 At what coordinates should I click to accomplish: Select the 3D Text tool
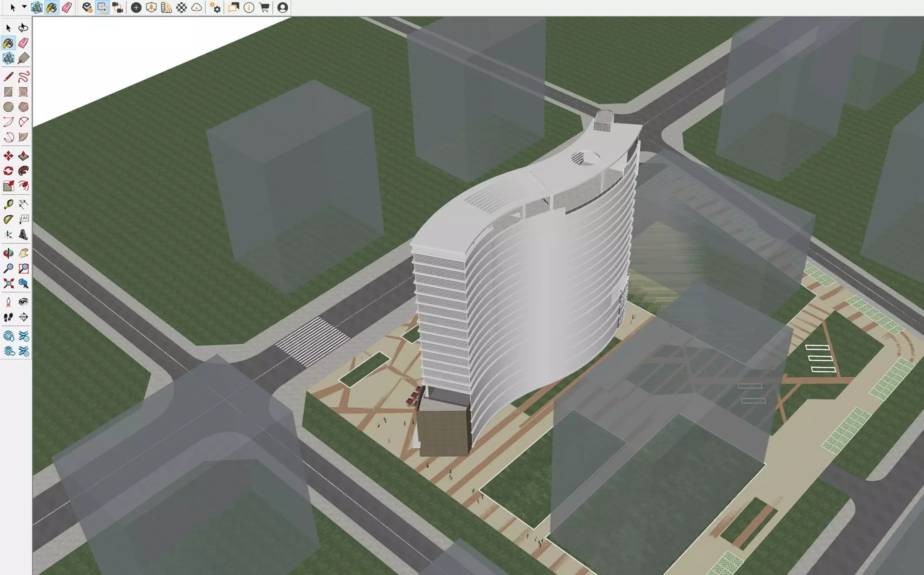pos(23,235)
